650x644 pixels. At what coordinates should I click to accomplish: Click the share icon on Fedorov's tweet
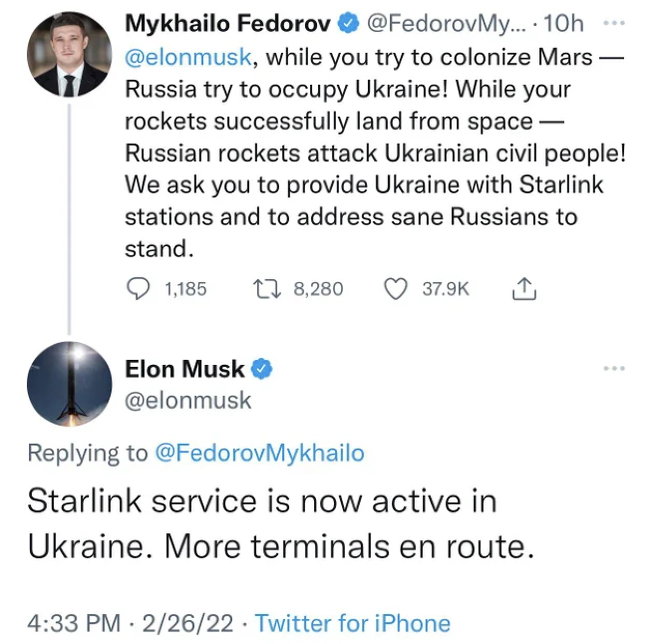click(524, 289)
